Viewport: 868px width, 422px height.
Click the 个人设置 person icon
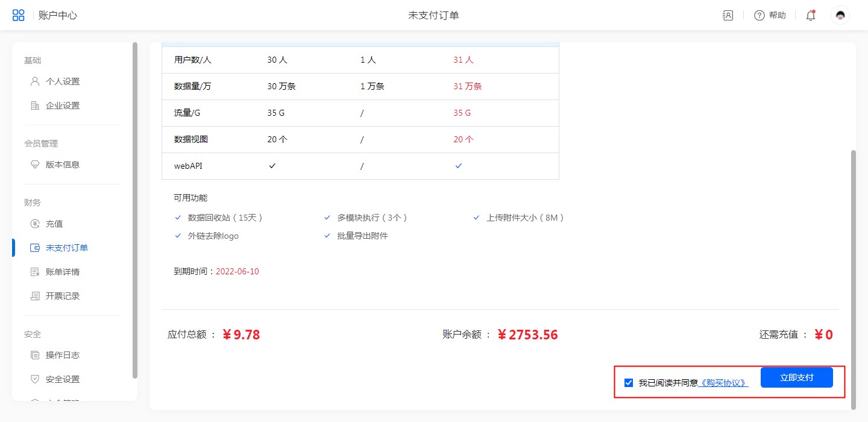point(35,81)
